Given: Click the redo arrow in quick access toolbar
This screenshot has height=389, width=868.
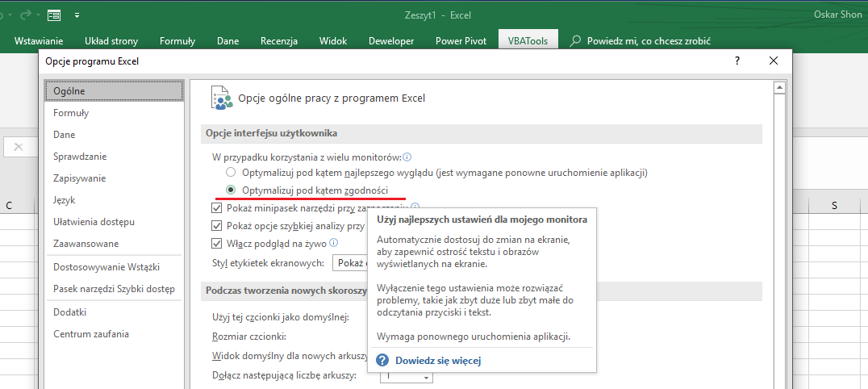Looking at the screenshot, I should (x=27, y=15).
